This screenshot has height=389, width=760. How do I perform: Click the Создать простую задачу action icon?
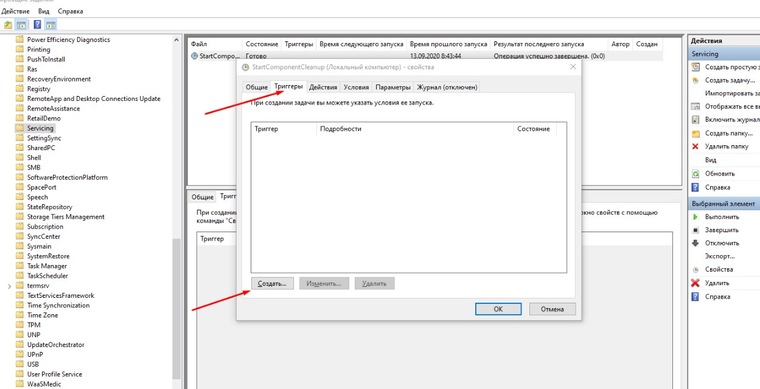(696, 67)
